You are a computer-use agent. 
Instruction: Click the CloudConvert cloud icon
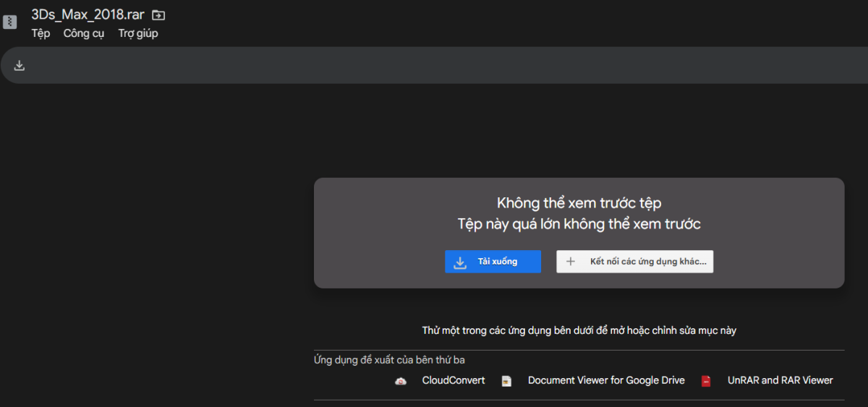pyautogui.click(x=401, y=381)
